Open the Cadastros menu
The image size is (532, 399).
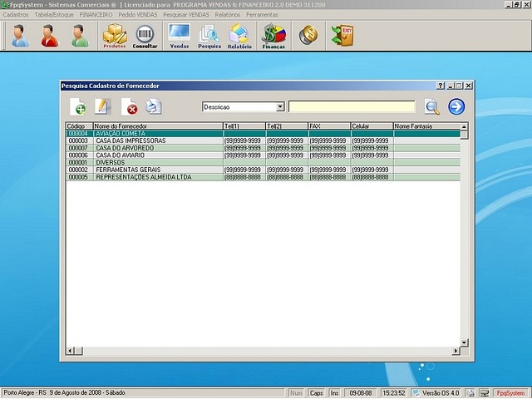[x=16, y=15]
